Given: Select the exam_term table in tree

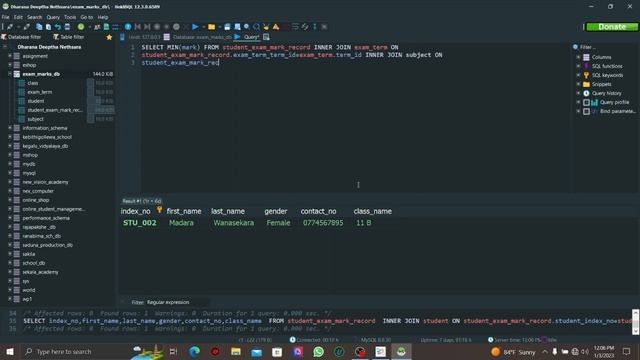Looking at the screenshot, I should click(40, 92).
